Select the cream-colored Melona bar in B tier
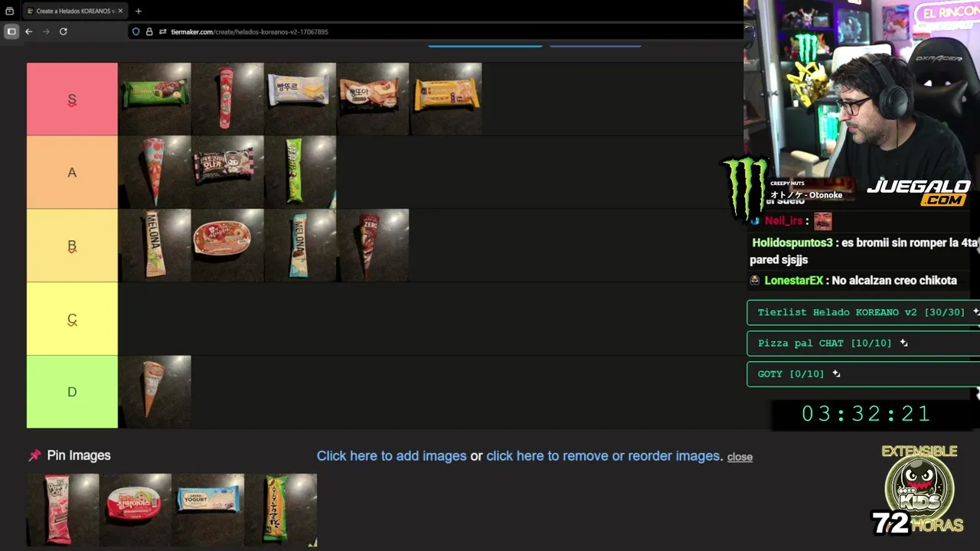This screenshot has height=551, width=980. pyautogui.click(x=155, y=245)
